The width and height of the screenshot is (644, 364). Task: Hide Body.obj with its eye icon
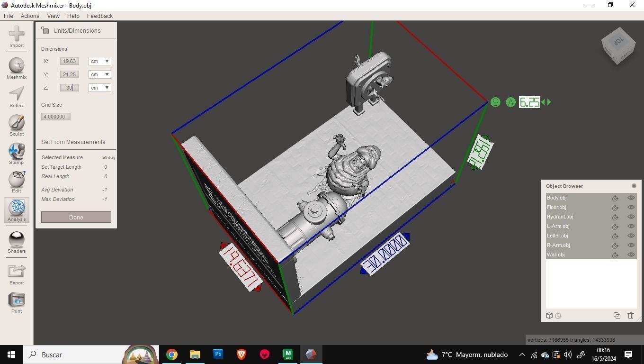[x=631, y=198]
